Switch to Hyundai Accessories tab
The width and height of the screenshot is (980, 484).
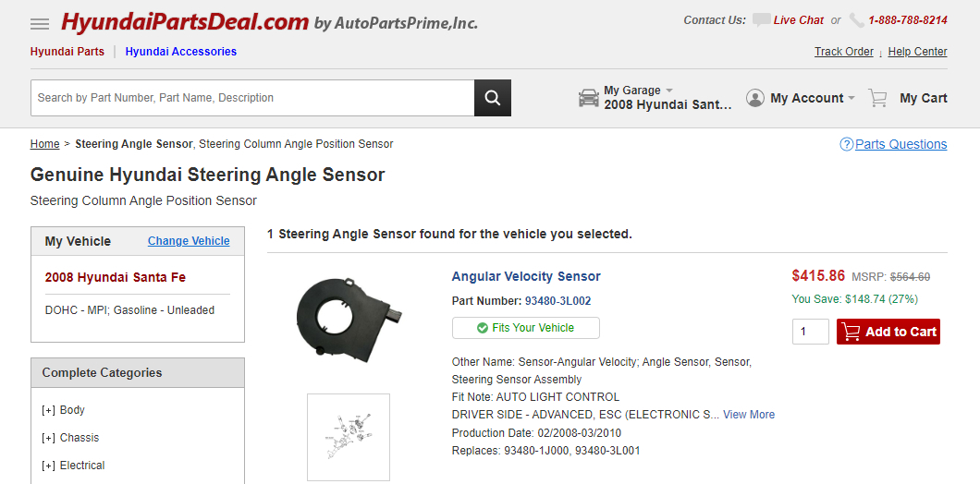[x=180, y=52]
